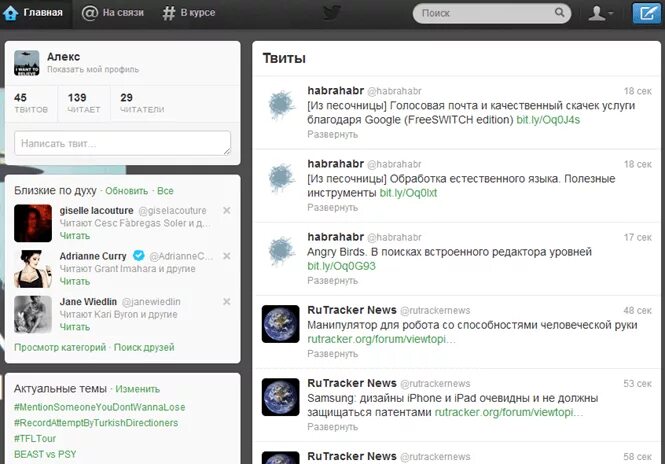Open bit.ly/Oq0G93 link
The height and width of the screenshot is (464, 665).
point(341,266)
